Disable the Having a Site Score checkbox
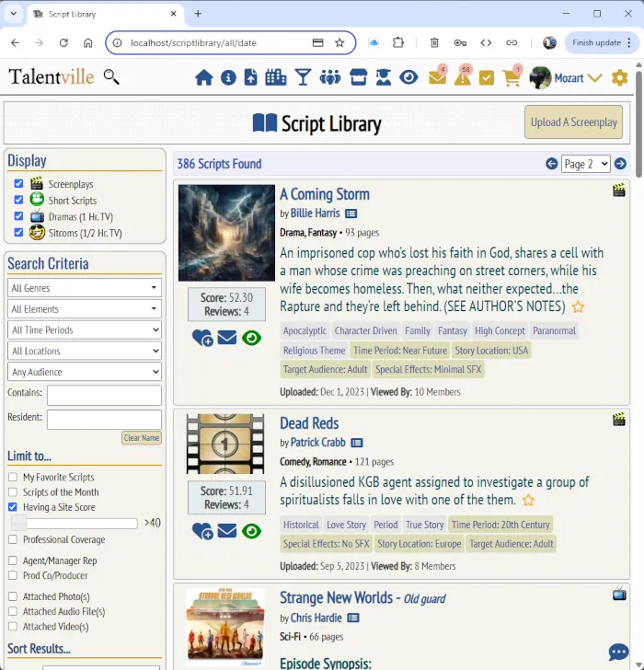The image size is (644, 670). click(13, 507)
